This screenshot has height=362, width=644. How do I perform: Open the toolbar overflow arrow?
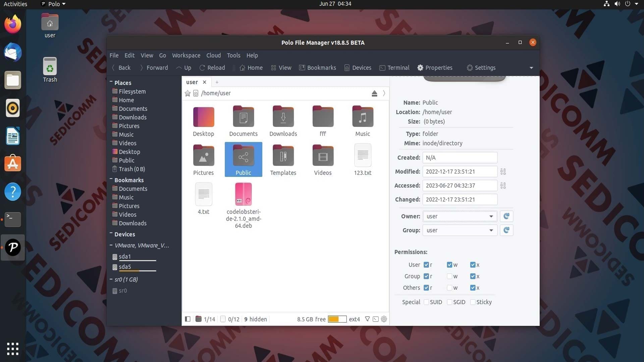pyautogui.click(x=531, y=68)
